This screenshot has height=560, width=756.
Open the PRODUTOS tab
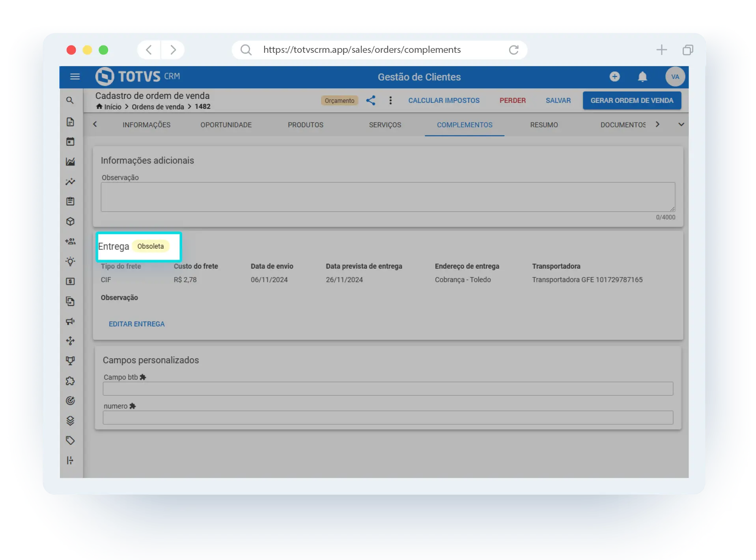[305, 125]
